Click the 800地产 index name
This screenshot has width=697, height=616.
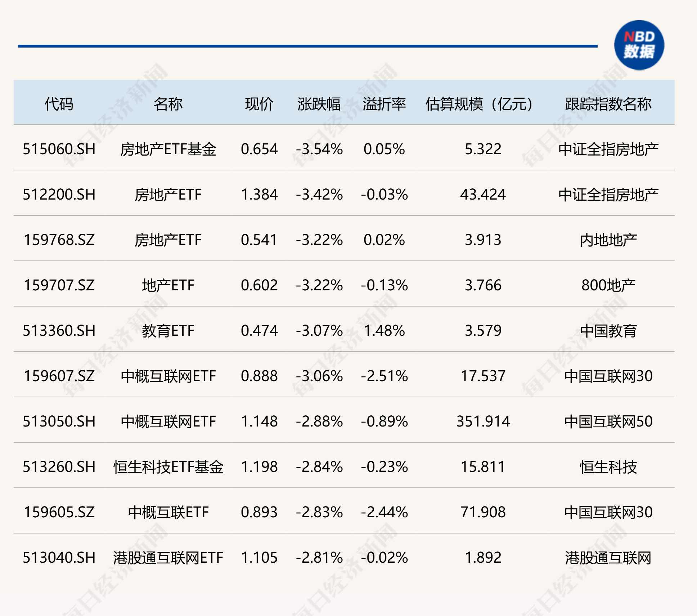point(608,285)
